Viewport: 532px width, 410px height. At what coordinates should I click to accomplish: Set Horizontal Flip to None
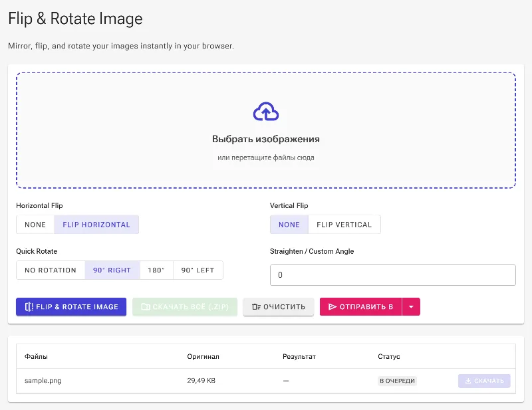(35, 225)
